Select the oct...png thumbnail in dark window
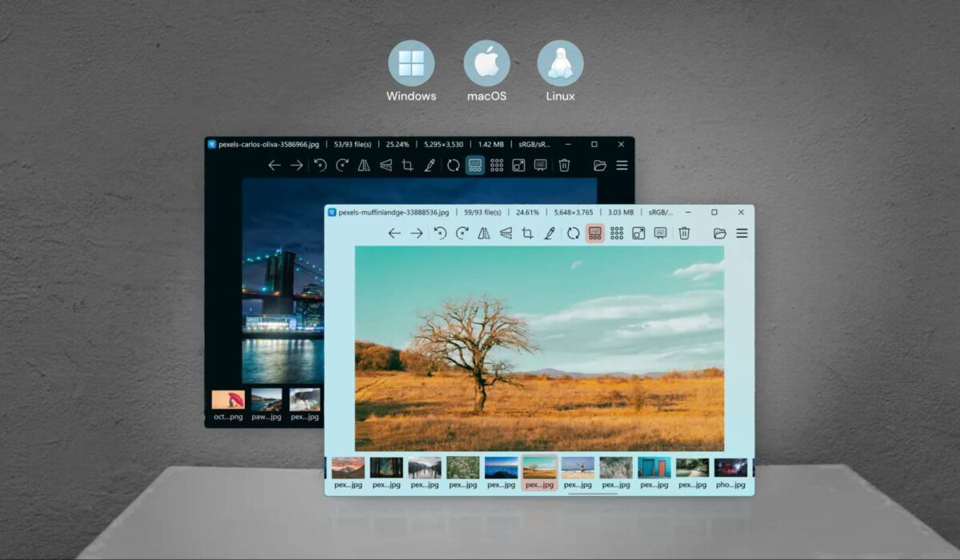 (x=228, y=405)
